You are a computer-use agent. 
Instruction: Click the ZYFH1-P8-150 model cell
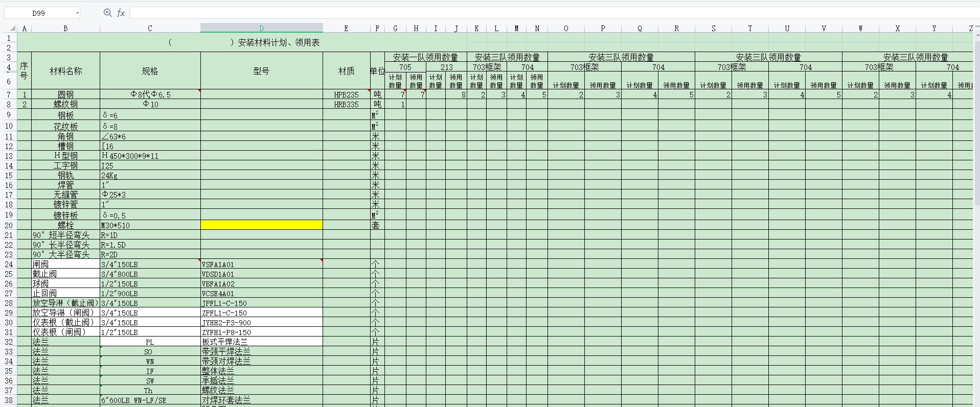[262, 332]
